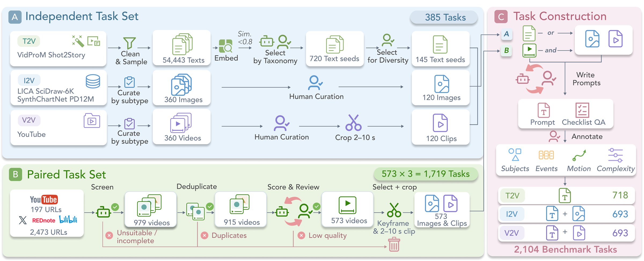Image resolution: width=644 pixels, height=261 pixels.
Task: Select the Subjects shapes icon
Action: [x=515, y=155]
